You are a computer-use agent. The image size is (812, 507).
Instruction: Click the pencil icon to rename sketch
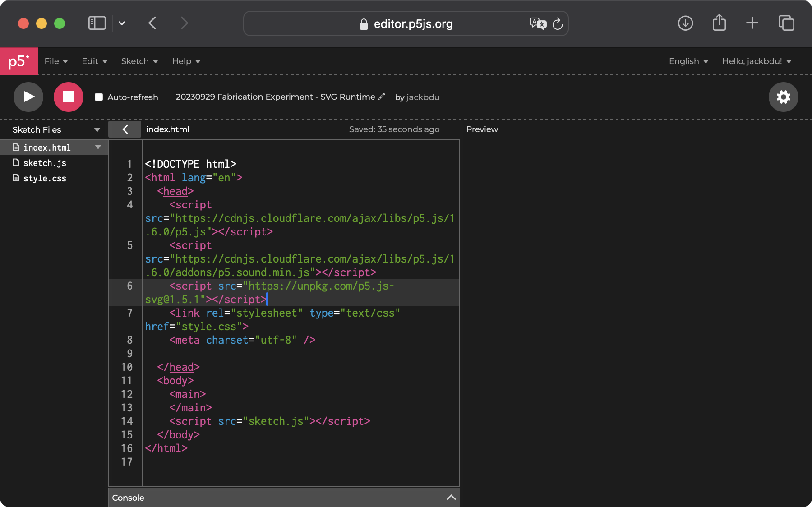(382, 97)
